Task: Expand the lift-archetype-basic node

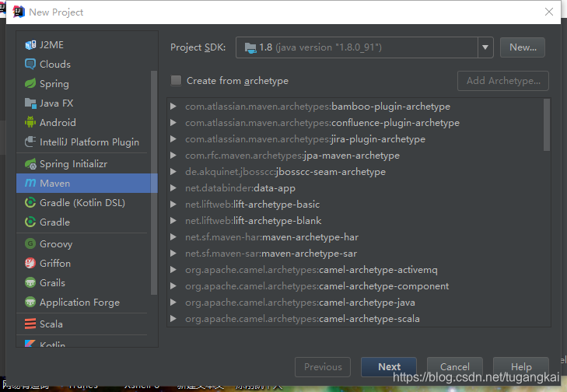Action: click(173, 205)
